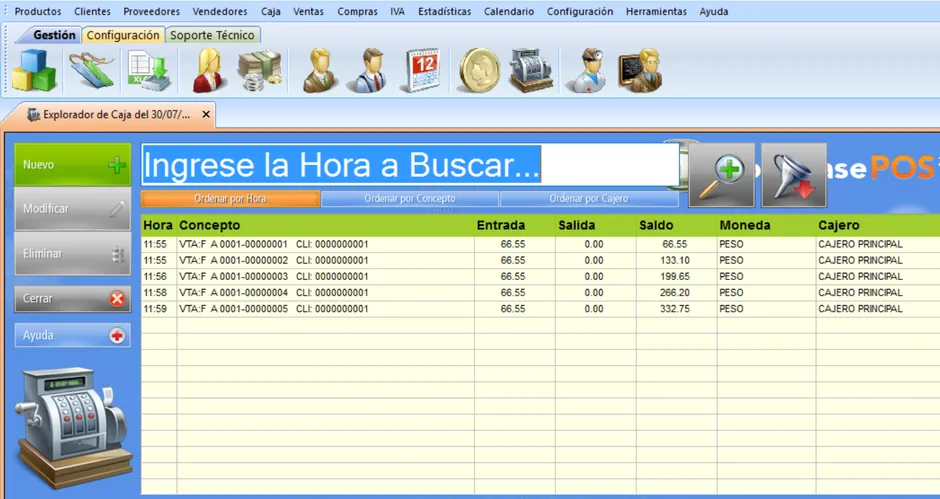Click the Excel import spreadsheet icon
Image resolution: width=940 pixels, height=499 pixels.
[x=149, y=70]
